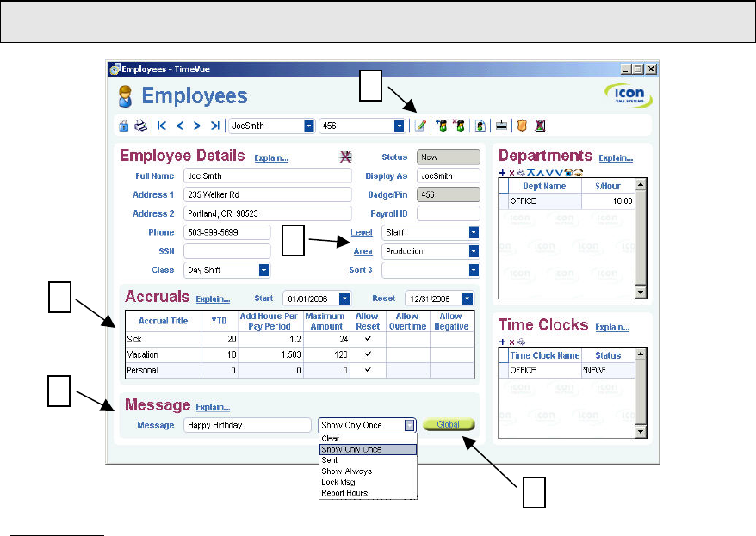Viewport: 756px width, 536px height.
Task: Delete department using the red X icon
Action: pos(511,172)
